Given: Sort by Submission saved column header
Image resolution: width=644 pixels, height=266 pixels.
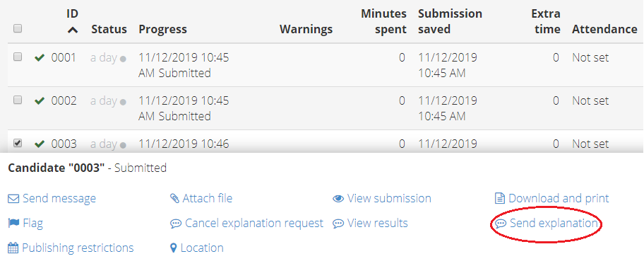Looking at the screenshot, I should pos(450,21).
